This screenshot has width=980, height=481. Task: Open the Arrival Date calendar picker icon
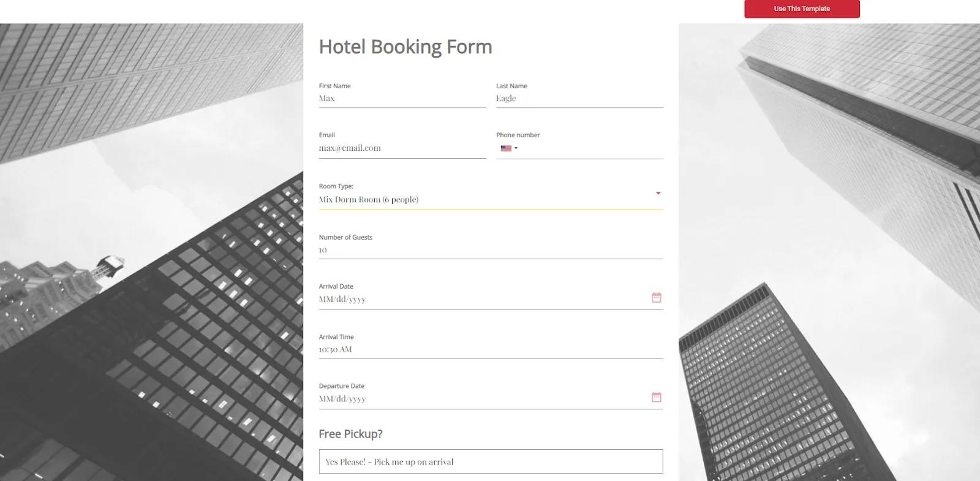click(656, 297)
